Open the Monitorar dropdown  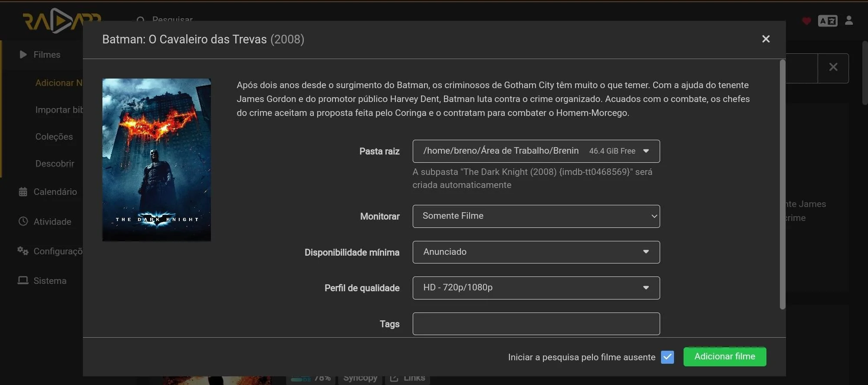(536, 216)
